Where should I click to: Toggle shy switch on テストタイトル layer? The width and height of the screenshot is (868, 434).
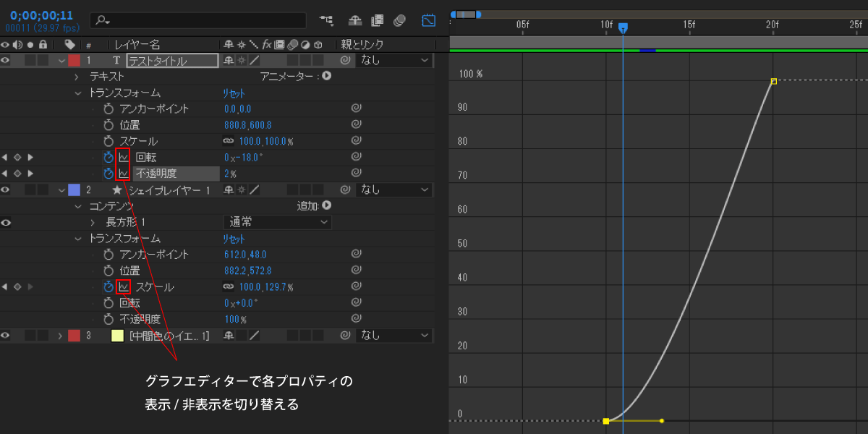click(229, 61)
